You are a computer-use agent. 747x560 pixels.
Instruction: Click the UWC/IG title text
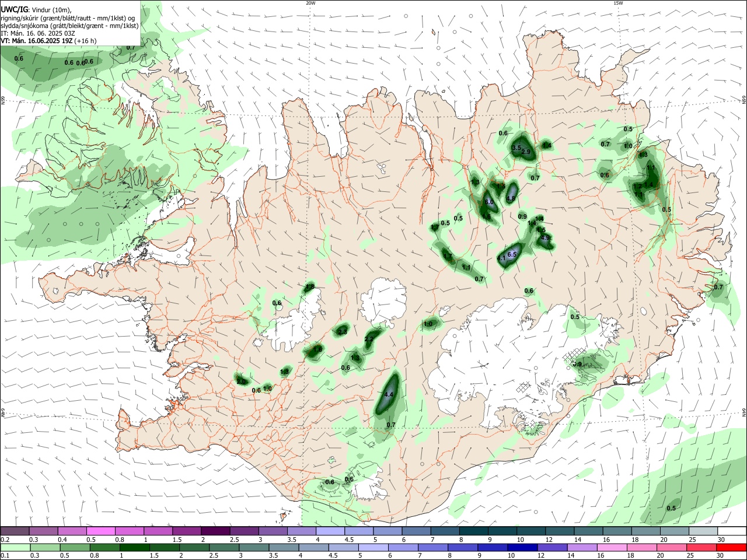pos(14,9)
